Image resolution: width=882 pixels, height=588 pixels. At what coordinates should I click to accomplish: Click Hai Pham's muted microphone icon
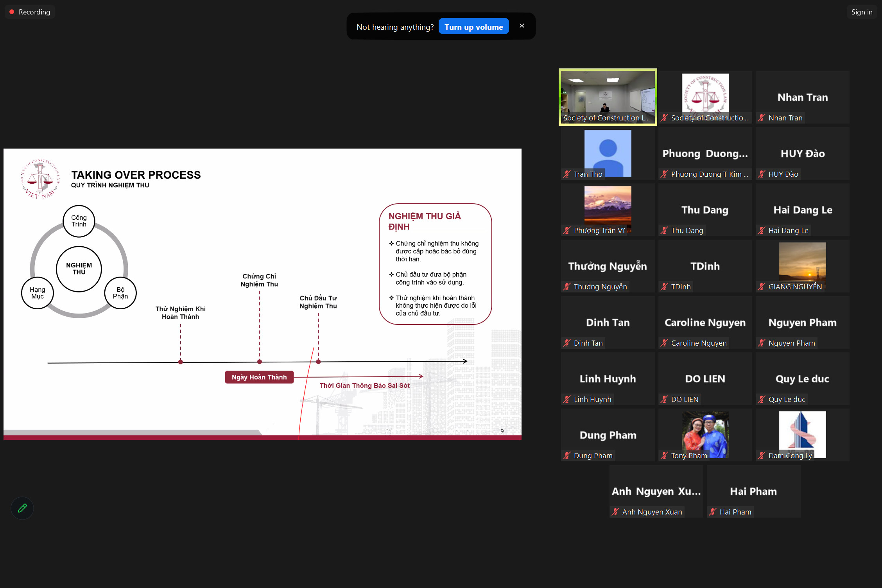713,512
